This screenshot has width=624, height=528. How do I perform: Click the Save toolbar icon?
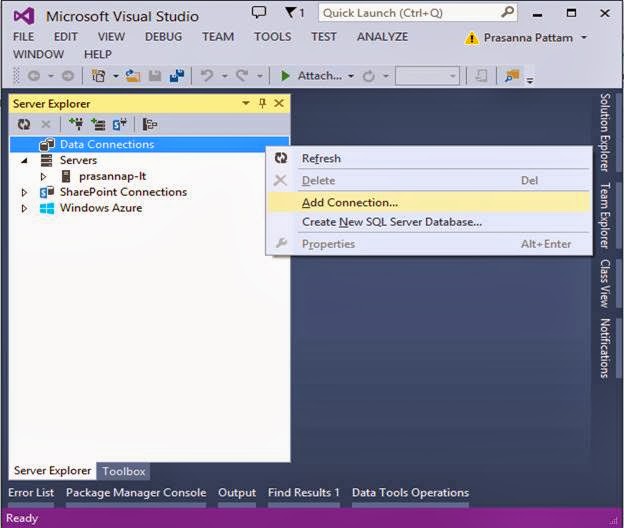(155, 76)
